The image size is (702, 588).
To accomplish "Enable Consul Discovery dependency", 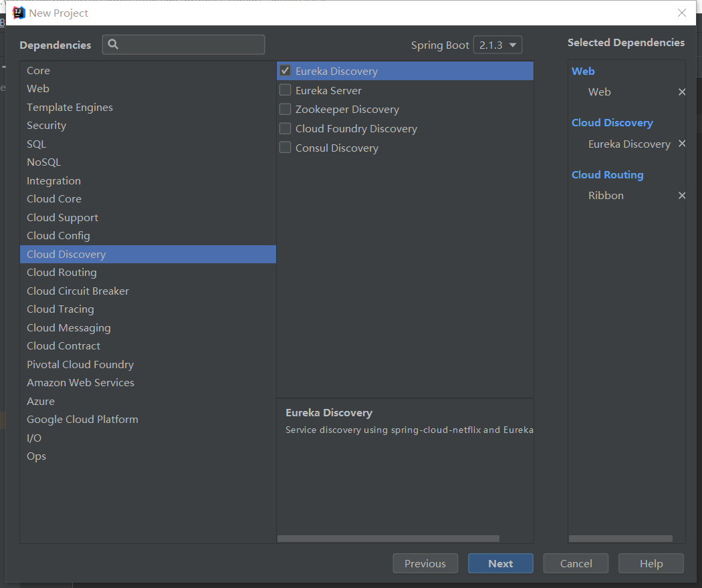I will (285, 148).
